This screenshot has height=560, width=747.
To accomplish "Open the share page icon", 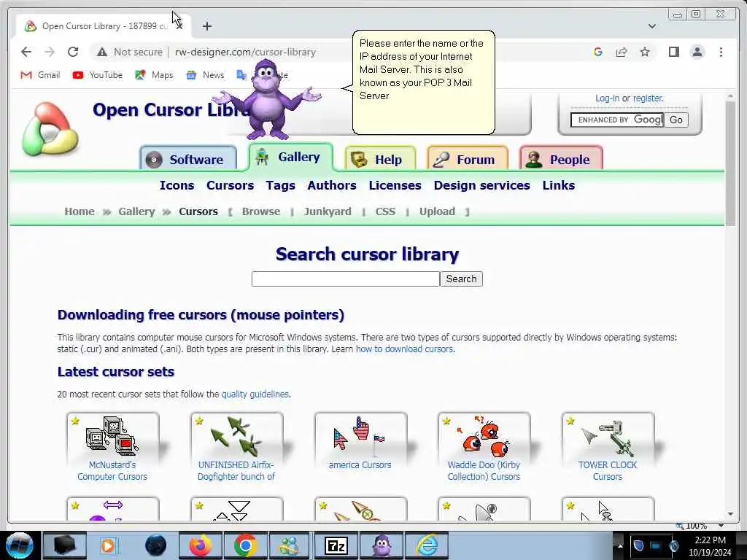I will pyautogui.click(x=622, y=52).
